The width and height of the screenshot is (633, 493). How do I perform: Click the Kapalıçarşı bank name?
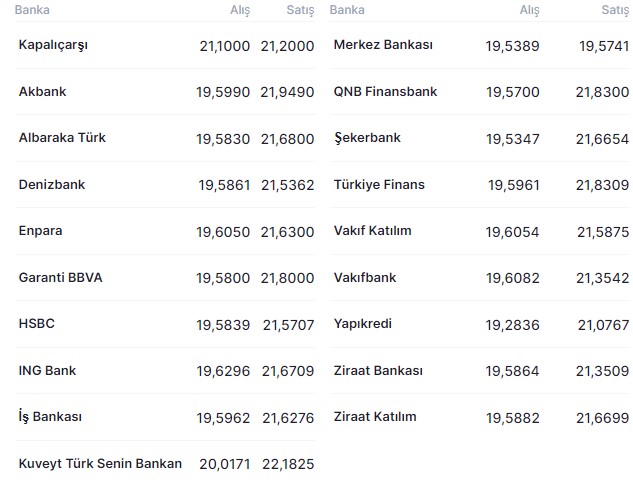[53, 46]
